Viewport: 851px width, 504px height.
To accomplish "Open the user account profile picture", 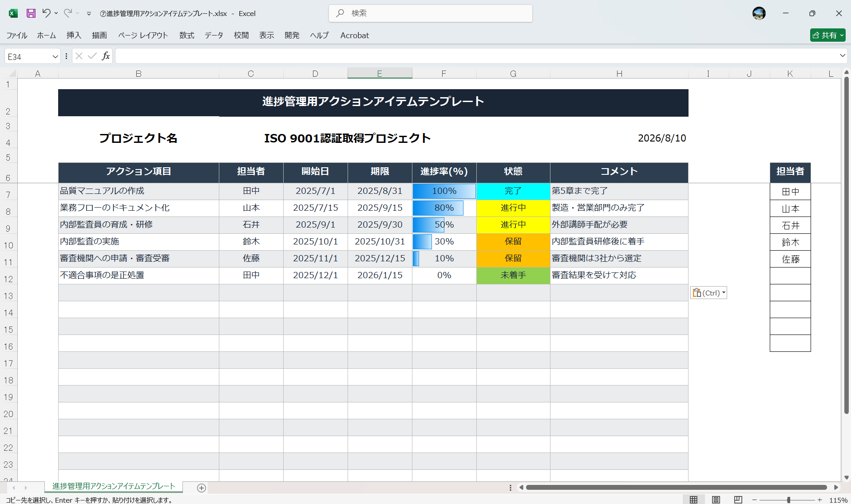I will [x=759, y=13].
